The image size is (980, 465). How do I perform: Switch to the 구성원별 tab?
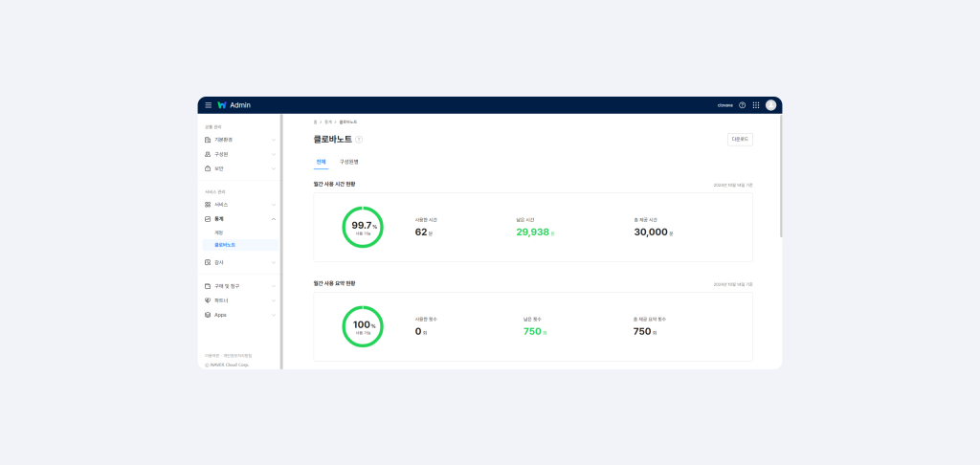coord(348,162)
